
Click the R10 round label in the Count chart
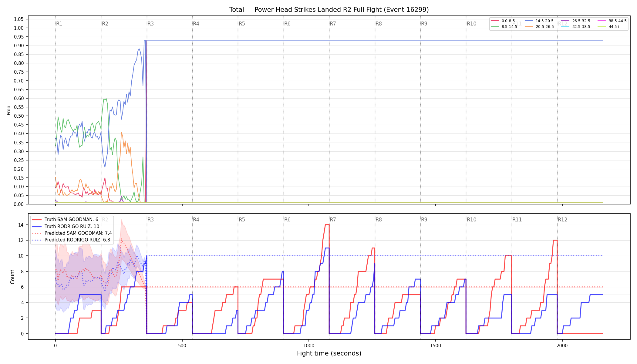click(471, 220)
